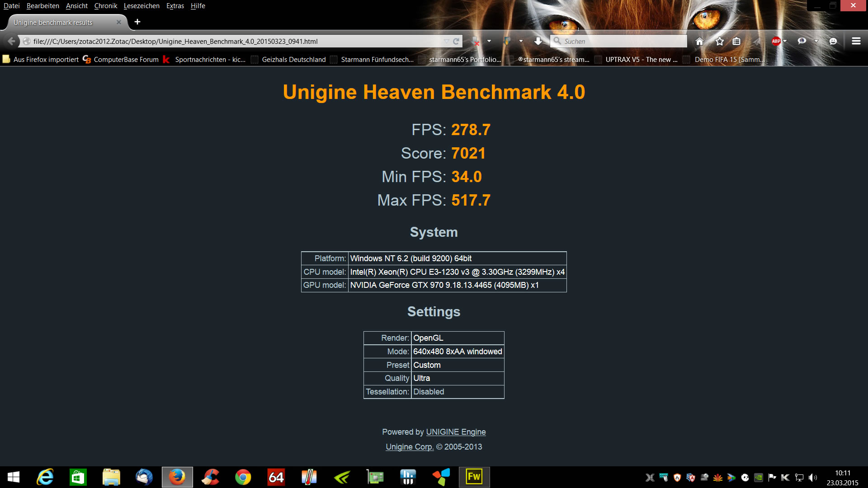The image size is (868, 488).
Task: Open the Firefox hamburger menu
Action: [856, 41]
